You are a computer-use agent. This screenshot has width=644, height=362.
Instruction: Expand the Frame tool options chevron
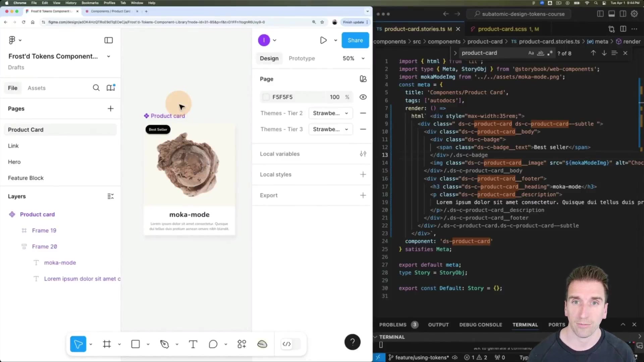(119, 344)
